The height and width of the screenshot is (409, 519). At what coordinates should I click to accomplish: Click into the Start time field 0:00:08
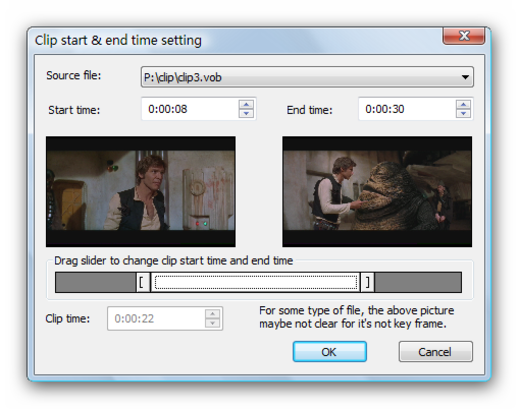click(x=190, y=109)
